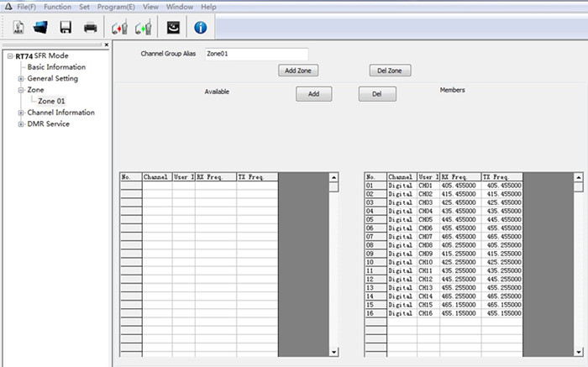Collapse the RT74 root tree node
The width and height of the screenshot is (588, 367).
10,56
